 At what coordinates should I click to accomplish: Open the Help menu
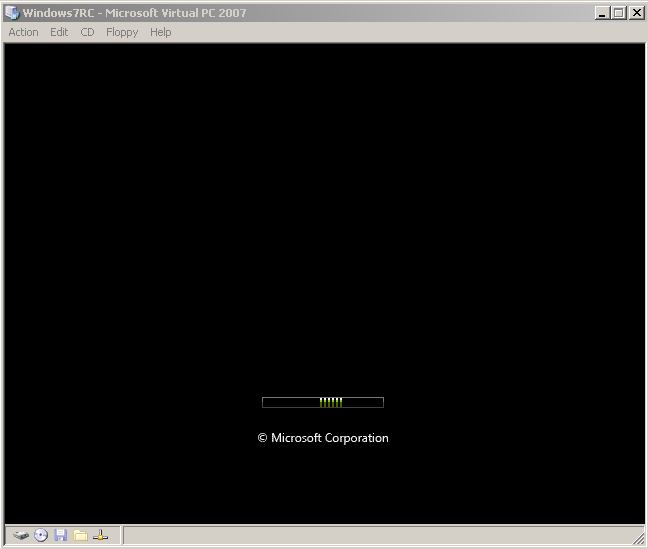[x=160, y=32]
